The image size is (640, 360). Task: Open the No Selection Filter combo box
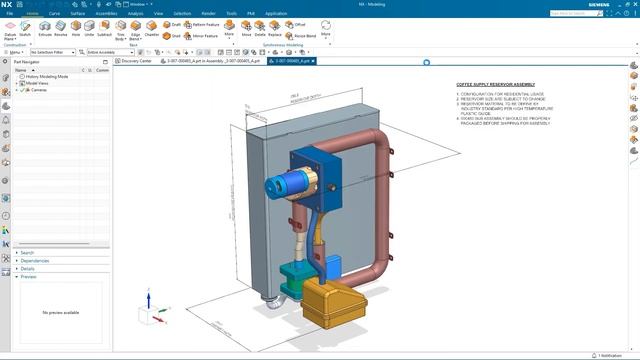point(53,52)
